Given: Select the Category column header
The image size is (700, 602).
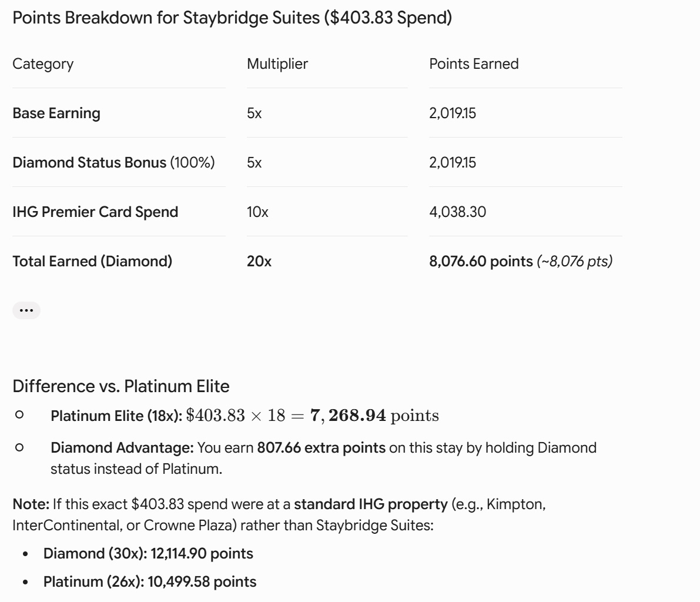Looking at the screenshot, I should 43,64.
